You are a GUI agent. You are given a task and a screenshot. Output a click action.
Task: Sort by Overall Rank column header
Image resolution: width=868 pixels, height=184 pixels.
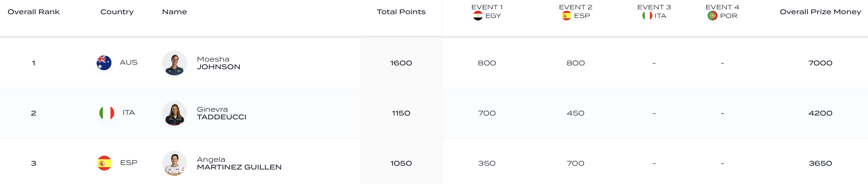[x=33, y=12]
